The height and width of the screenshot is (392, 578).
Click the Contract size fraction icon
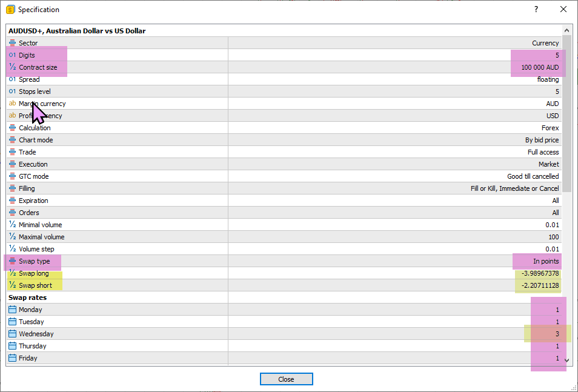[x=12, y=67]
